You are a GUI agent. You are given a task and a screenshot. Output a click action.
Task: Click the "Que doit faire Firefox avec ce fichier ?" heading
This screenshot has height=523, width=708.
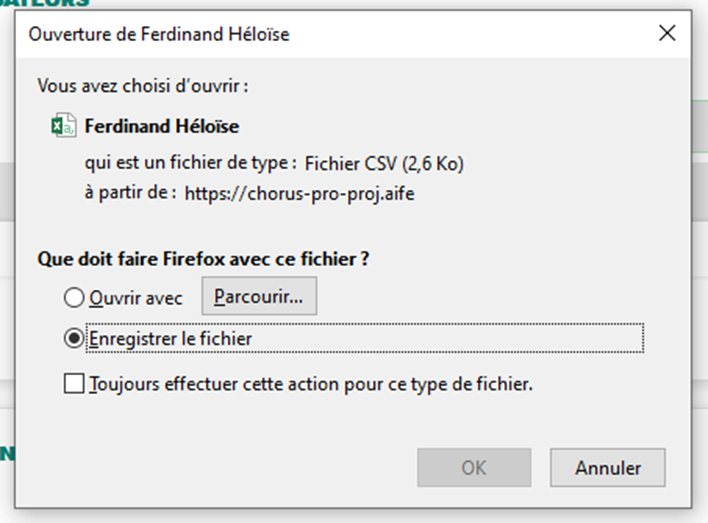tap(204, 259)
